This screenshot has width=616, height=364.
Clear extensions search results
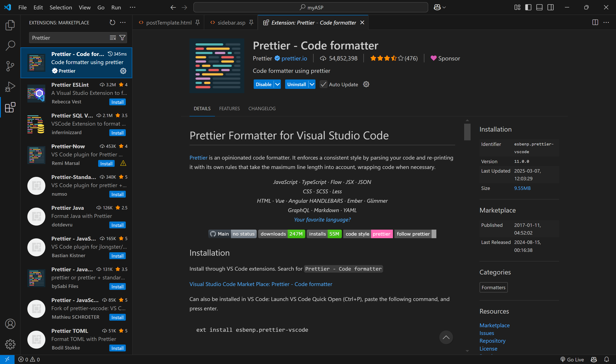tap(113, 38)
